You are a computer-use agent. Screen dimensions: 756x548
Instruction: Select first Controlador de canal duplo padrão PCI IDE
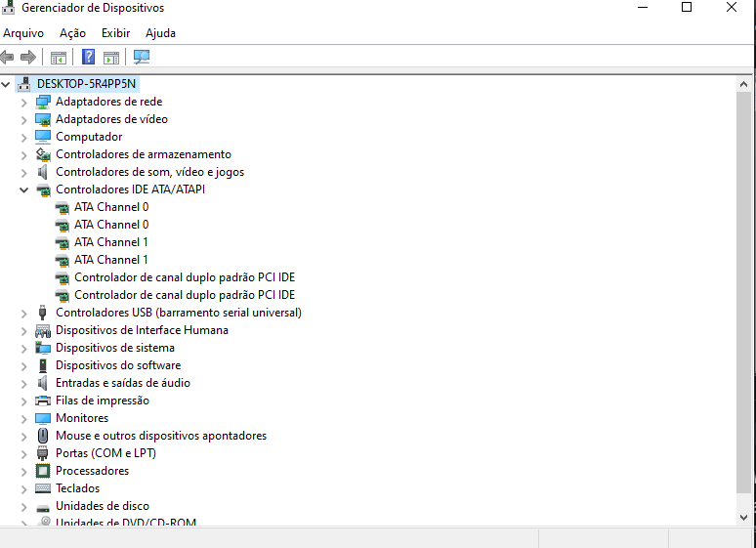[x=185, y=277]
